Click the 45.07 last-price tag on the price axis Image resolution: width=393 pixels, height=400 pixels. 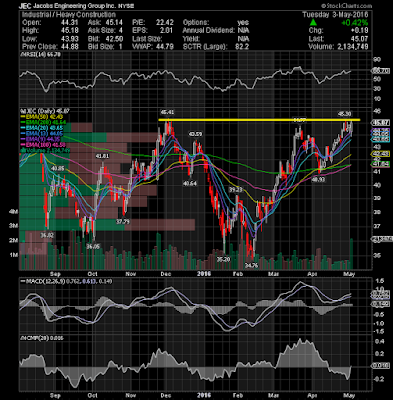point(380,122)
